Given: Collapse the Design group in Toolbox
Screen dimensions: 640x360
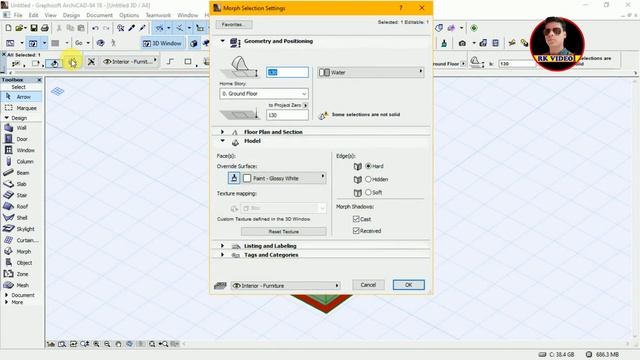Looking at the screenshot, I should click(x=6, y=118).
